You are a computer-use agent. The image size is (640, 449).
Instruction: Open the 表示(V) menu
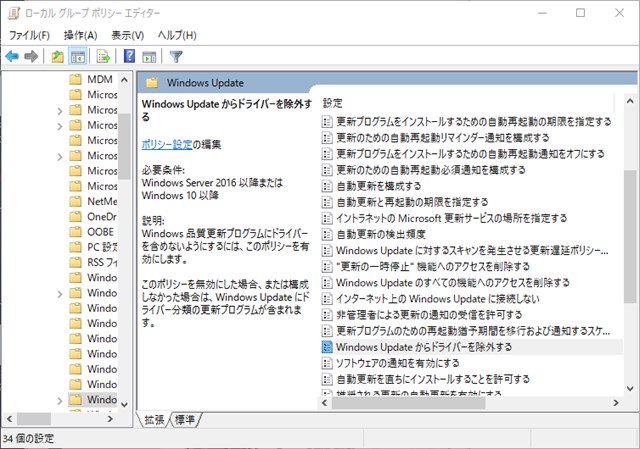(128, 36)
